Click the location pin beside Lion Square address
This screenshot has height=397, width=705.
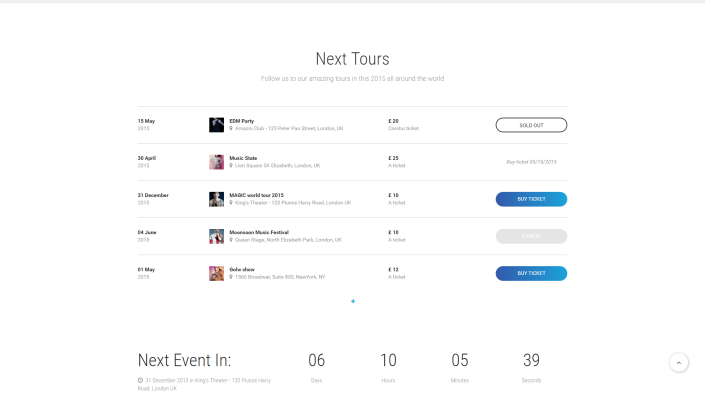click(x=231, y=165)
